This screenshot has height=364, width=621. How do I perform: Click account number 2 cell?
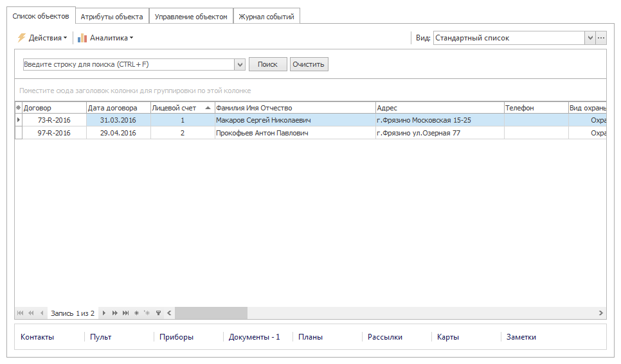(183, 133)
